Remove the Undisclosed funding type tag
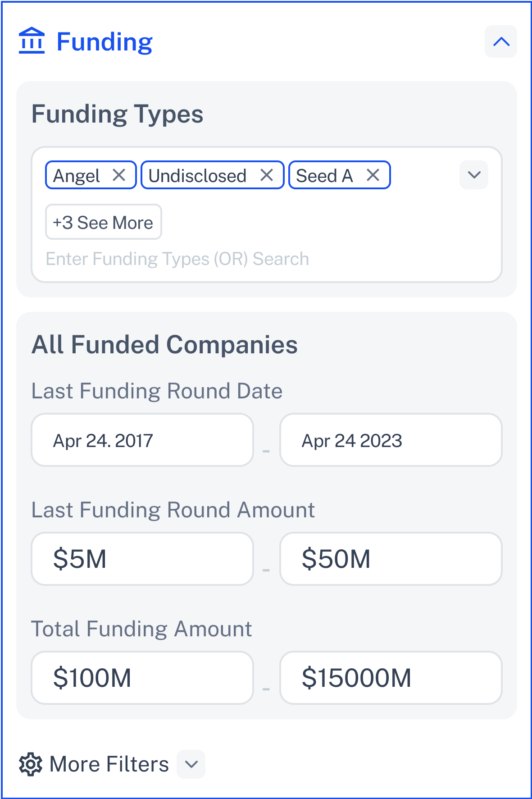Image resolution: width=532 pixels, height=799 pixels. 267,175
